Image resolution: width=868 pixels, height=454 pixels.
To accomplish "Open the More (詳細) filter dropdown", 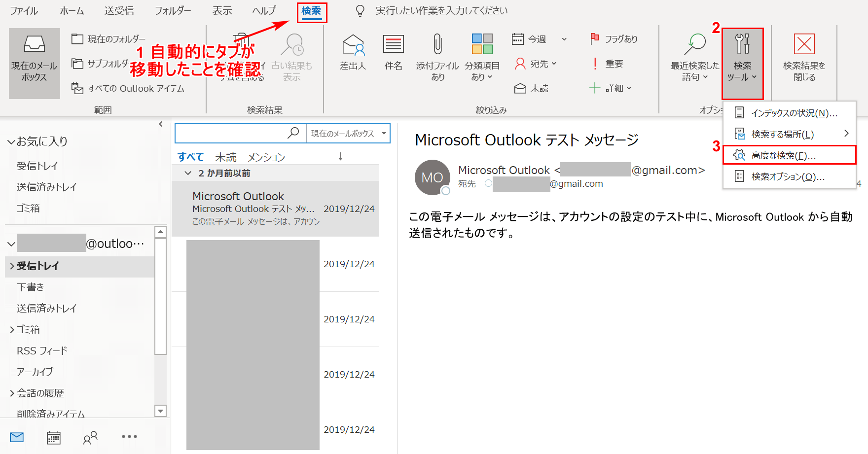I will click(x=611, y=88).
